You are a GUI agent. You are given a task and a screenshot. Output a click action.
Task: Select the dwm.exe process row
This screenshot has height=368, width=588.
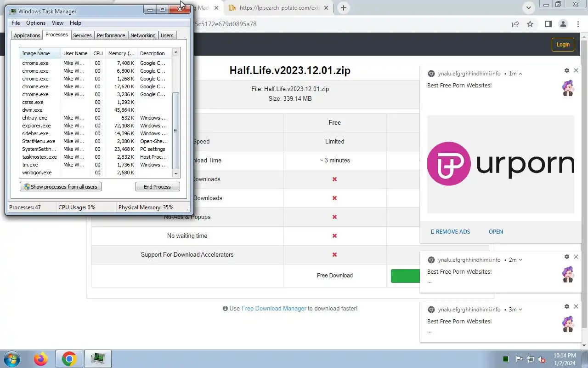95,110
